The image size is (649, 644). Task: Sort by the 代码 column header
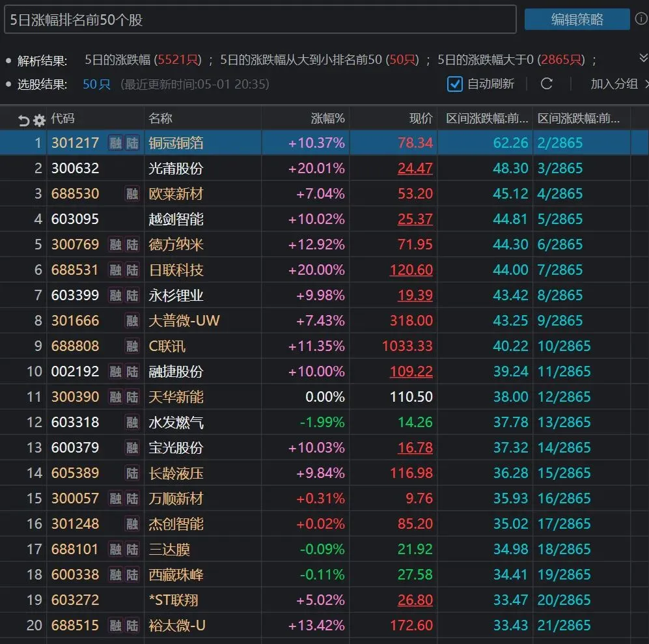tap(62, 119)
